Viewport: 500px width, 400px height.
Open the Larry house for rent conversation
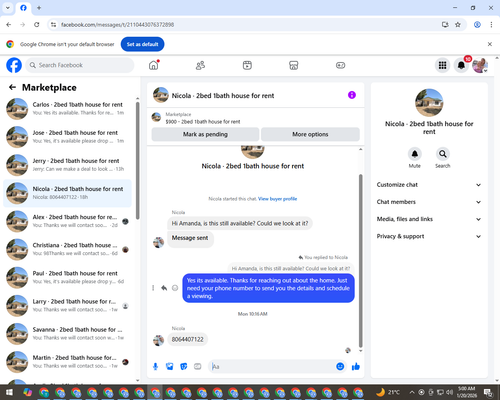pyautogui.click(x=67, y=305)
